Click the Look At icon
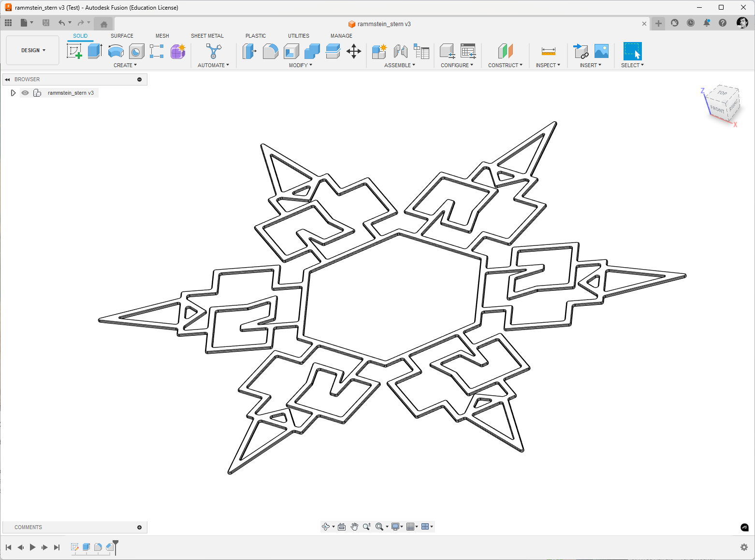Screen dimensions: 755x560 coord(342,527)
